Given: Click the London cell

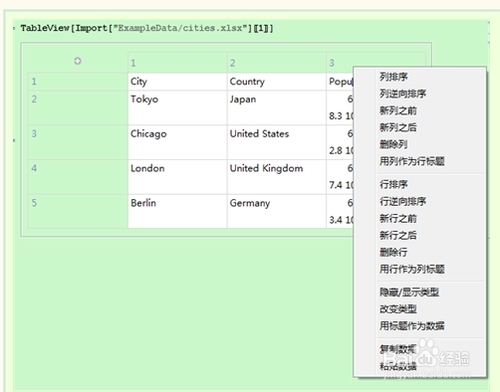Looking at the screenshot, I should [x=177, y=177].
